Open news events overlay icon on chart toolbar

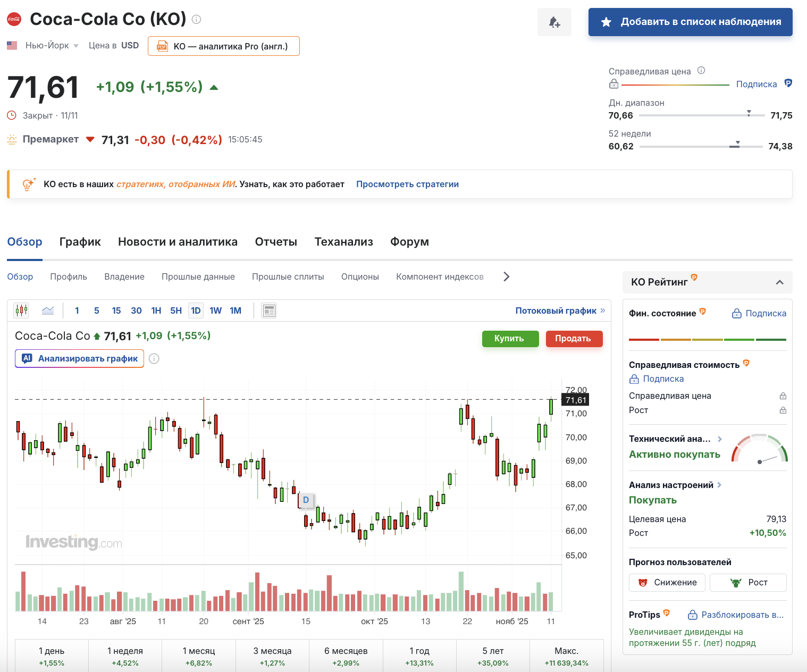tap(269, 310)
